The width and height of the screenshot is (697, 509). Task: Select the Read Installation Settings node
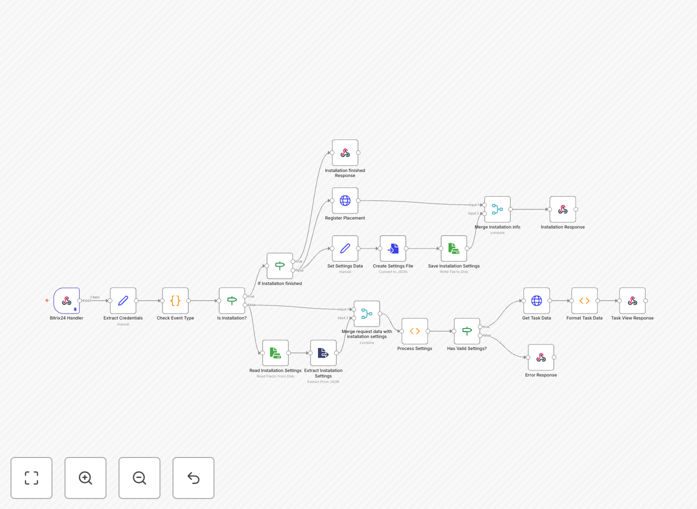[x=275, y=353]
